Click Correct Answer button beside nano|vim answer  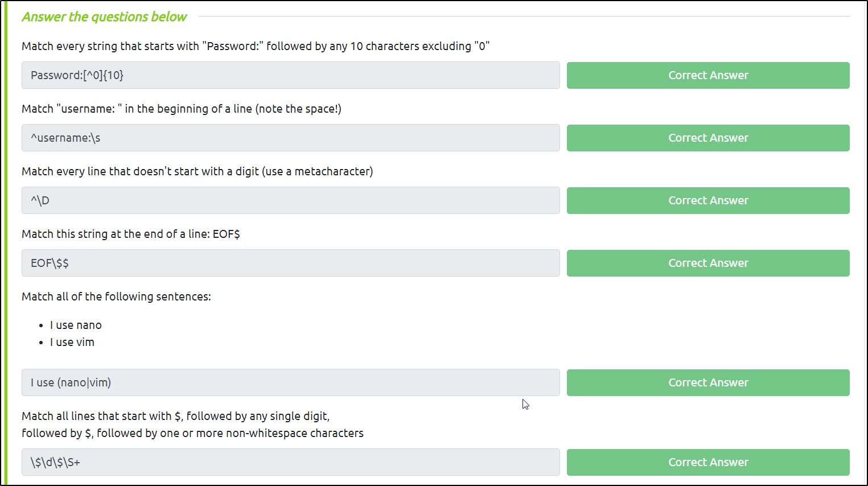(708, 382)
